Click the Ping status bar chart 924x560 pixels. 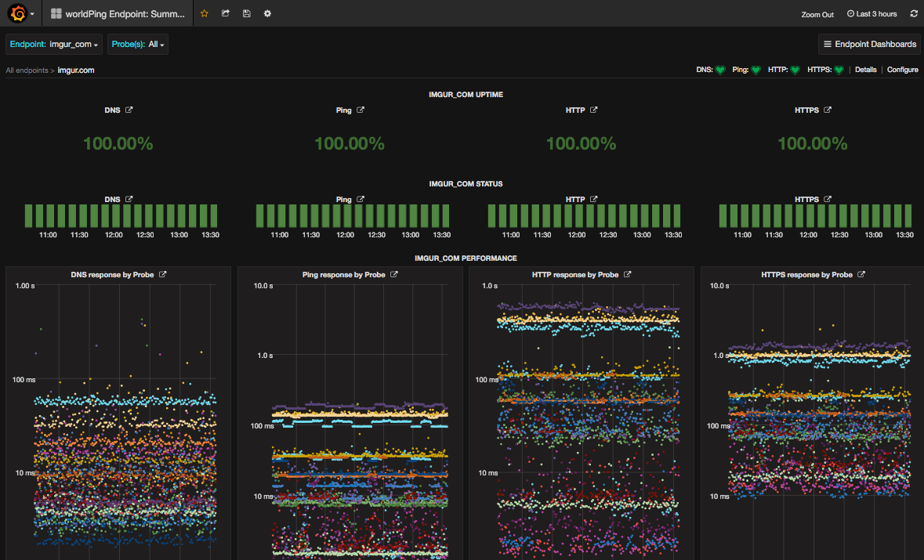tap(353, 216)
